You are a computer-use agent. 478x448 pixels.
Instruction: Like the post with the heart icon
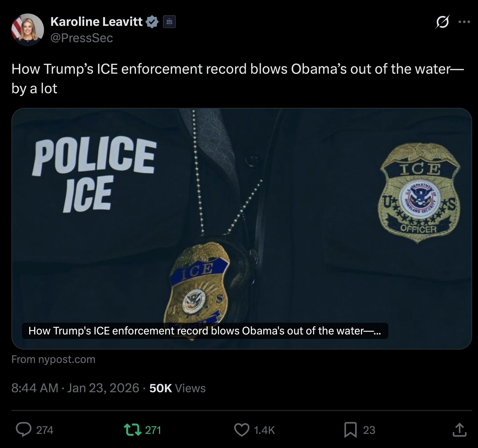pyautogui.click(x=242, y=430)
